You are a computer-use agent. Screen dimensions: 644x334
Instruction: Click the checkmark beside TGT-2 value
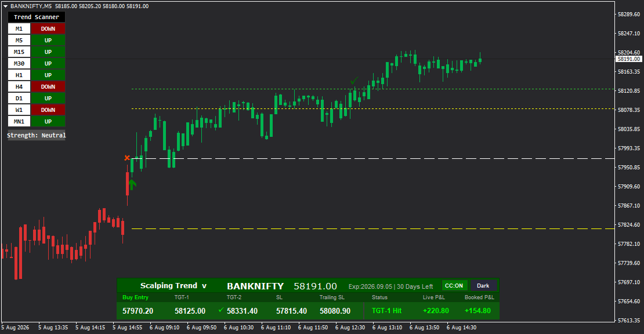(x=221, y=310)
